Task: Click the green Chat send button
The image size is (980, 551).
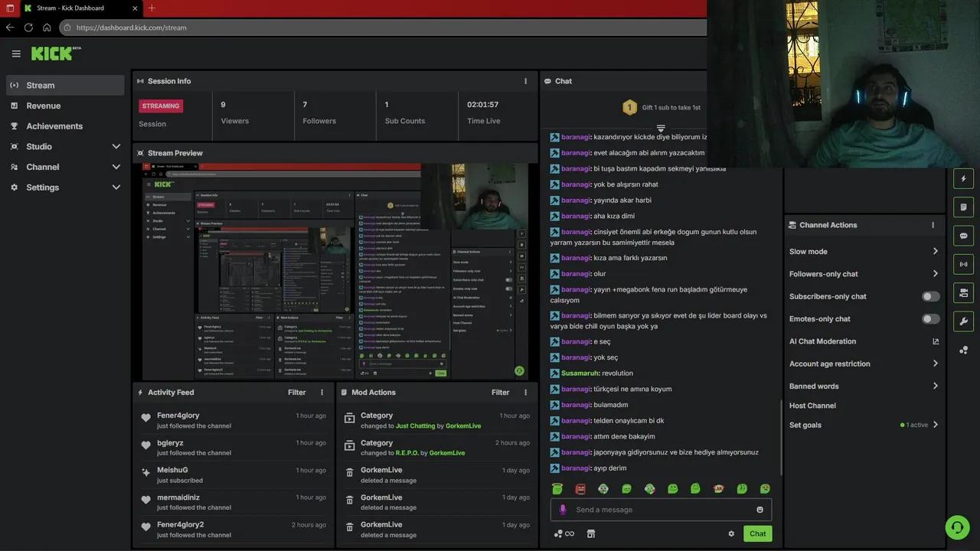Action: click(757, 533)
